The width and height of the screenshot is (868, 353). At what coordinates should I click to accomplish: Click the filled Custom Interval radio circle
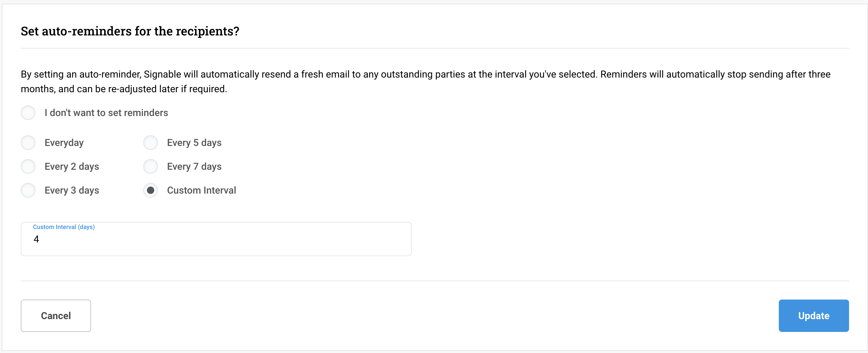coord(150,190)
